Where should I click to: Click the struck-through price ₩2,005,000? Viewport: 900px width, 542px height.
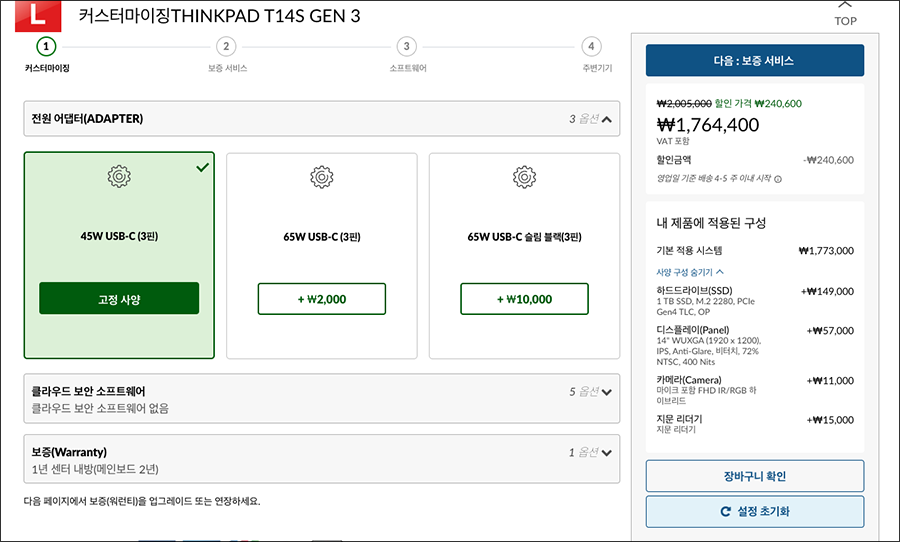pyautogui.click(x=684, y=104)
